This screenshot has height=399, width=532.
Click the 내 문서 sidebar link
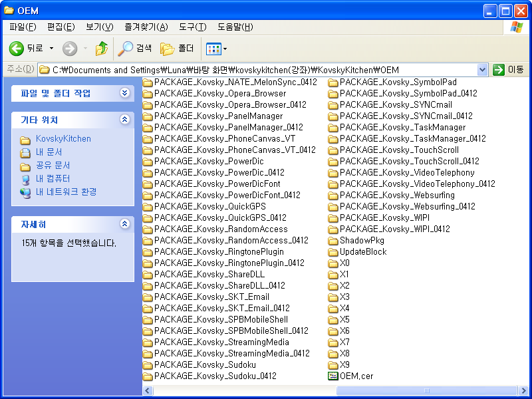pos(51,152)
